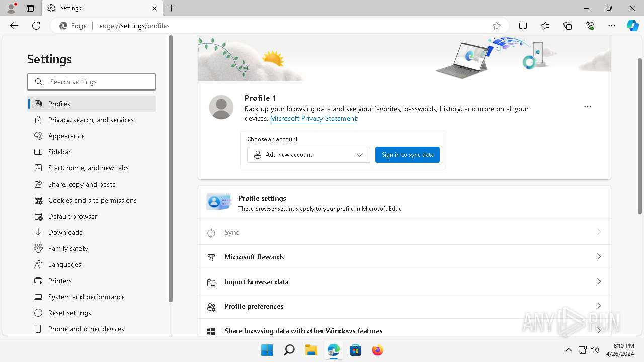Click in the Search settings field

pyautogui.click(x=92, y=82)
